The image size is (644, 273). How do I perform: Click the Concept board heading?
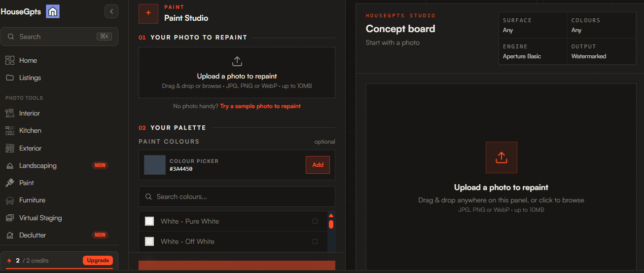tap(400, 29)
